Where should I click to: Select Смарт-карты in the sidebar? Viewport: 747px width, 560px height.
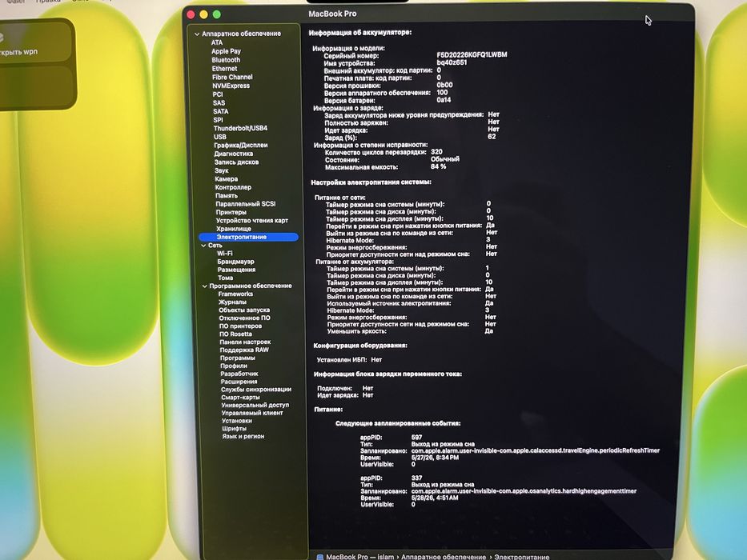click(240, 398)
